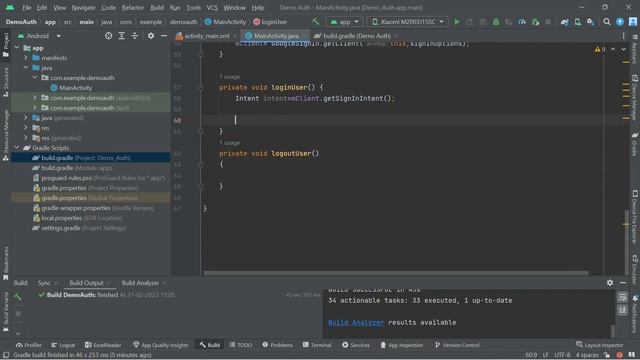Run the app with the green play button
Viewport: 640px width, 360px height.
(x=457, y=22)
